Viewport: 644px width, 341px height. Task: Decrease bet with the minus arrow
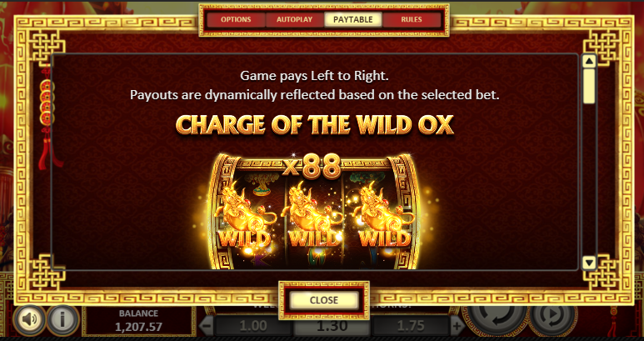(207, 327)
